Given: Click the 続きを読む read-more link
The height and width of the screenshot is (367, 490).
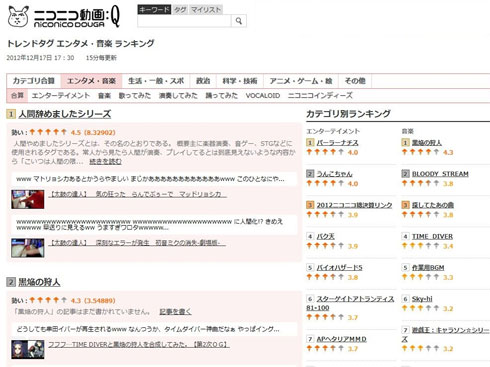Looking at the screenshot, I should (105, 162).
